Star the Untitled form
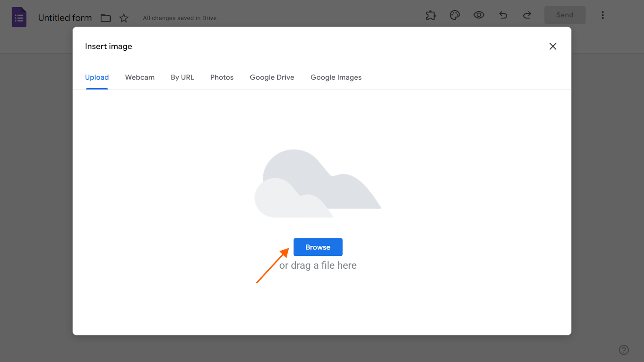Screen dimensions: 644x362 pos(124,18)
